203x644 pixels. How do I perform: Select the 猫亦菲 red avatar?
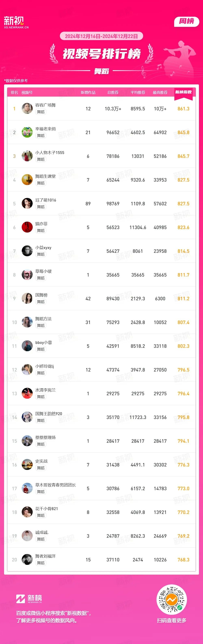(x=27, y=227)
